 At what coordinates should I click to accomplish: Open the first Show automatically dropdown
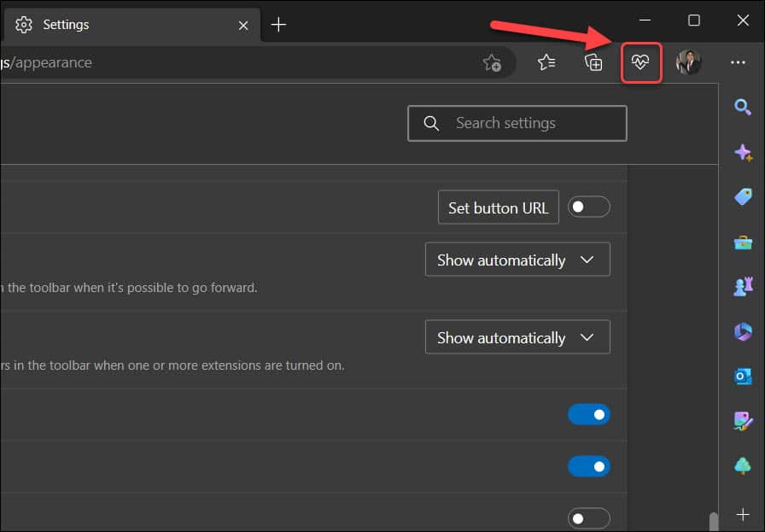pos(517,259)
